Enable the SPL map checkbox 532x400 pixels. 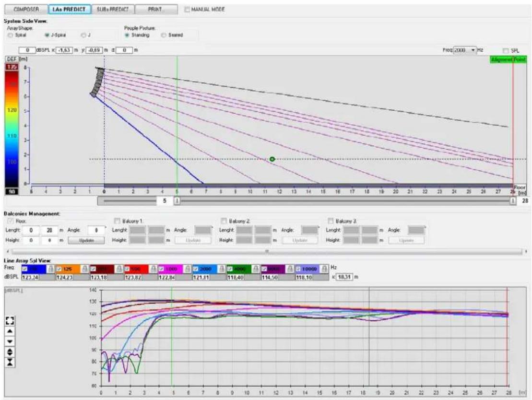click(506, 50)
